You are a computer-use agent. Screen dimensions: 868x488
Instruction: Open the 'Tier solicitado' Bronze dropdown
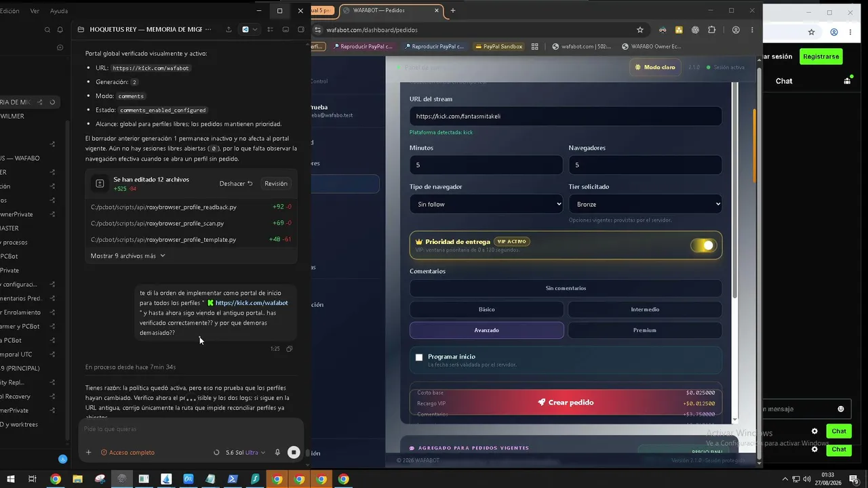click(x=645, y=204)
